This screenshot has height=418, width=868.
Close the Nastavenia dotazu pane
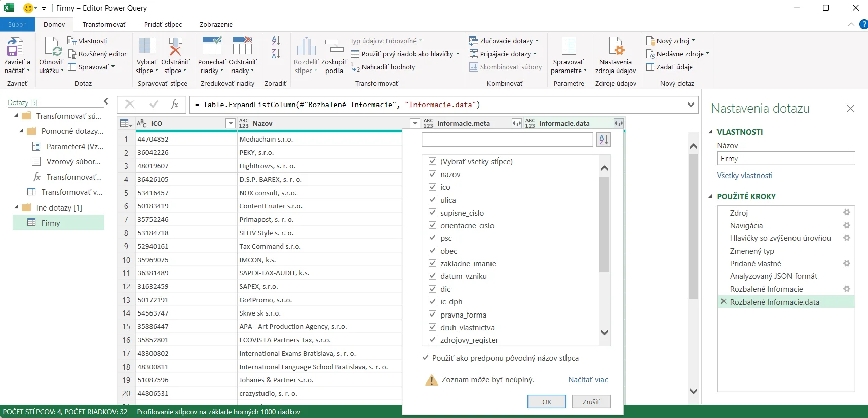[x=850, y=108]
